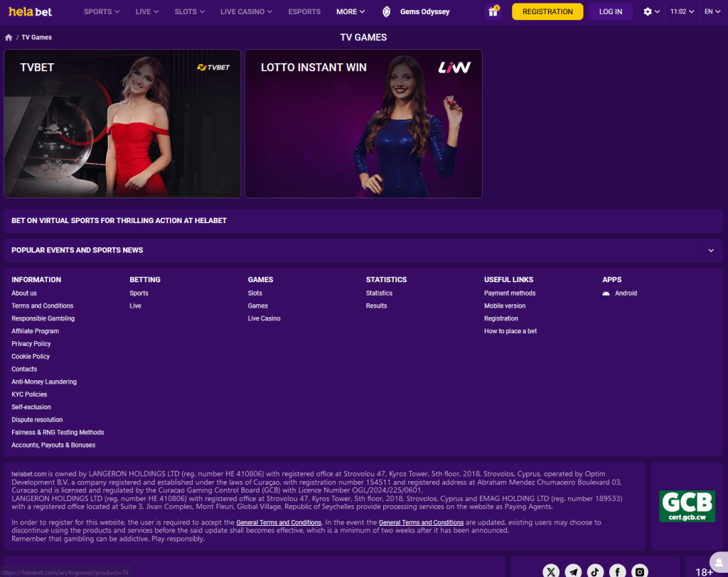Open the Dispute resolution link
This screenshot has height=577, width=728.
click(37, 420)
